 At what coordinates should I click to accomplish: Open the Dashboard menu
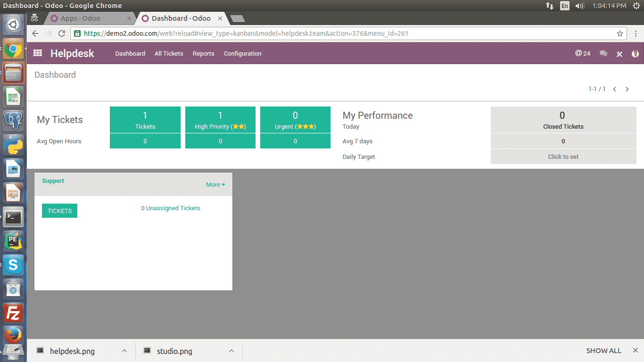coord(130,54)
